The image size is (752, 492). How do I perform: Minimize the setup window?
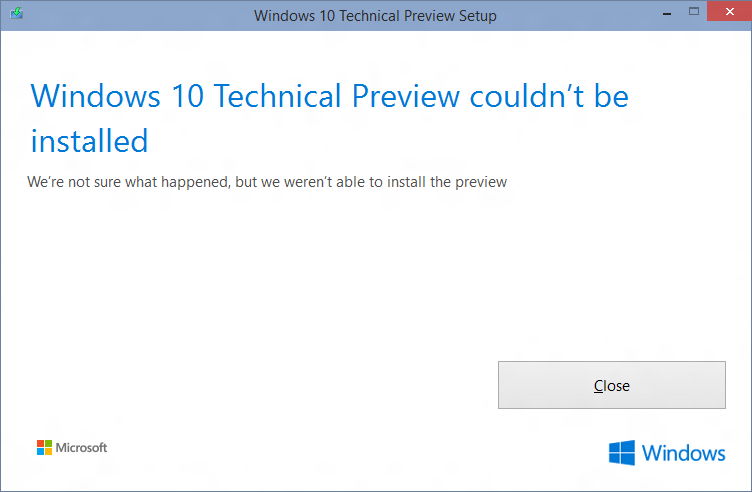point(667,13)
